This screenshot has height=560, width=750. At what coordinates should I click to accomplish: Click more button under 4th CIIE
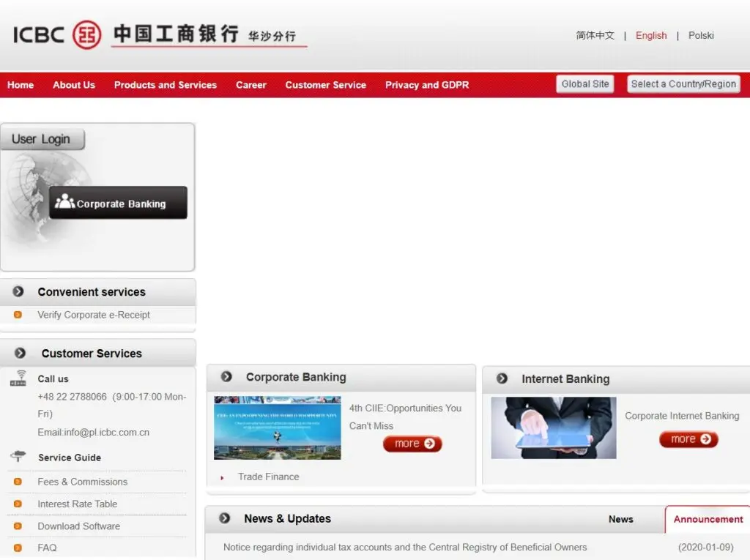coord(412,444)
